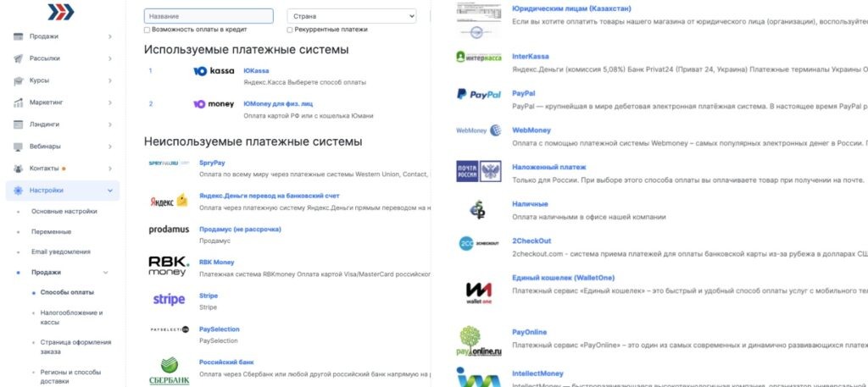Click the Вебинары monitor icon

19,147
